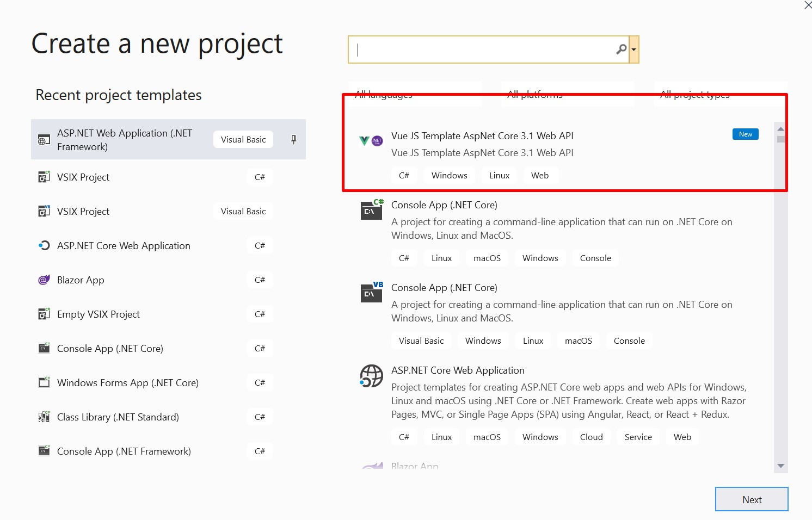Click the scrollbar up arrow in template list
Image resolution: width=812 pixels, height=520 pixels.
(x=780, y=129)
